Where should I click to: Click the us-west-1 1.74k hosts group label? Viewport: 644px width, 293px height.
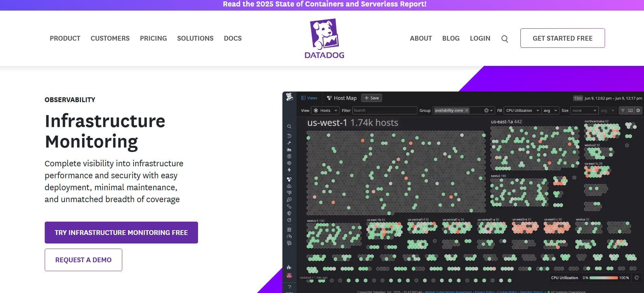click(353, 123)
